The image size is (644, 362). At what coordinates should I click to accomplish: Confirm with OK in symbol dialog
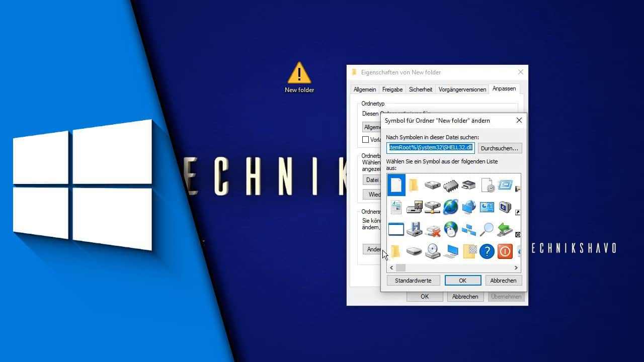463,281
